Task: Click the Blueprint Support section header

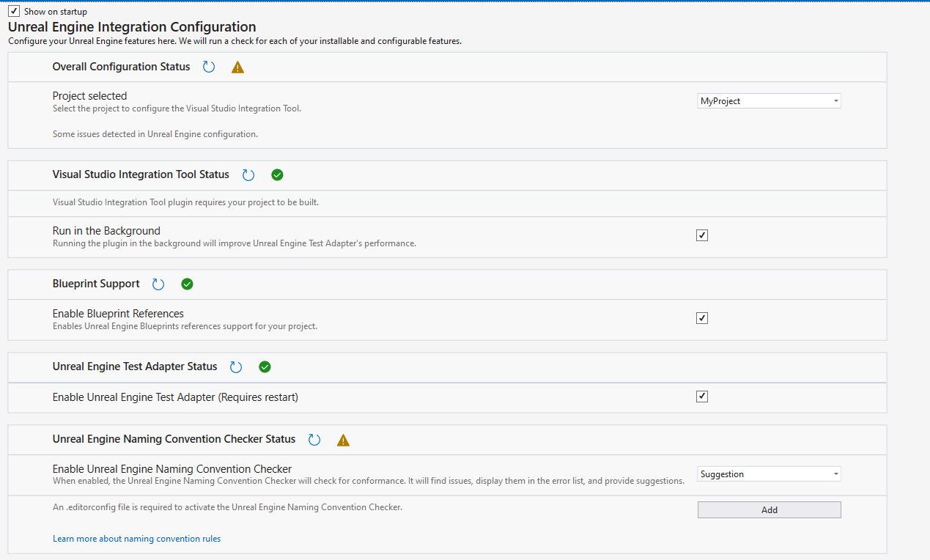Action: click(x=96, y=284)
